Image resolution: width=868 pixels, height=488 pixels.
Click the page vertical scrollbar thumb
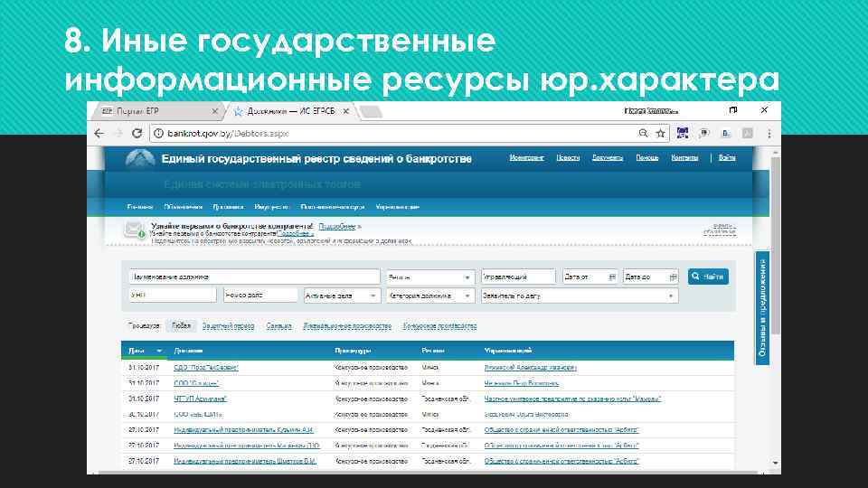point(776,246)
